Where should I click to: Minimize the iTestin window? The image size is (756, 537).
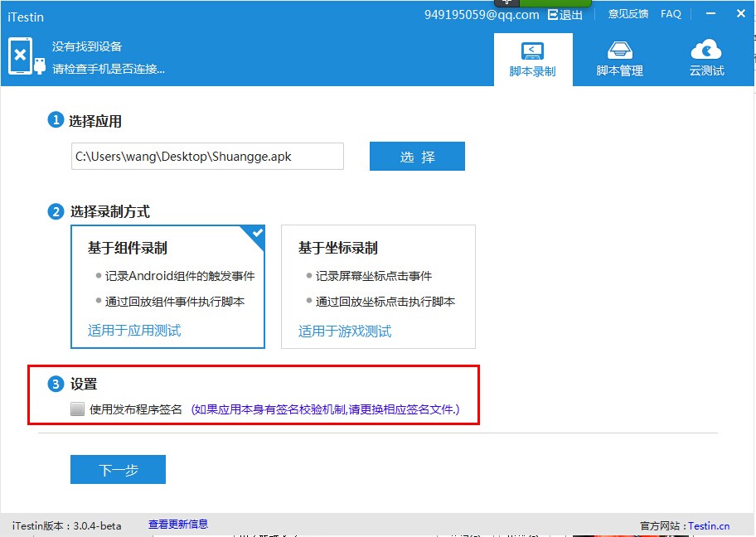click(x=710, y=13)
